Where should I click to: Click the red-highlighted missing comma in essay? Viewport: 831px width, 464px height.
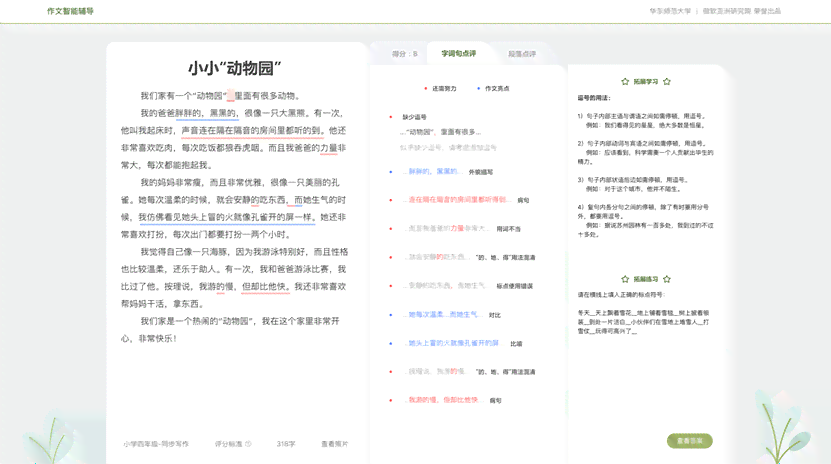click(x=231, y=96)
